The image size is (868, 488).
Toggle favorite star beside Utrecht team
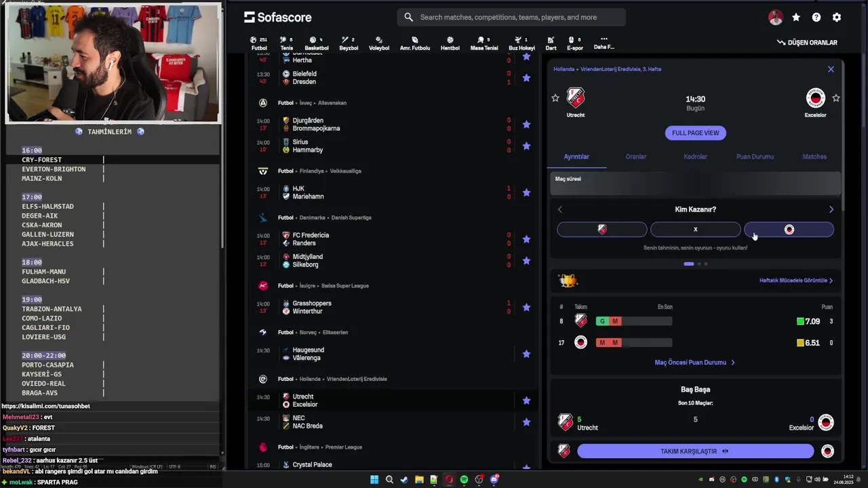click(x=555, y=98)
